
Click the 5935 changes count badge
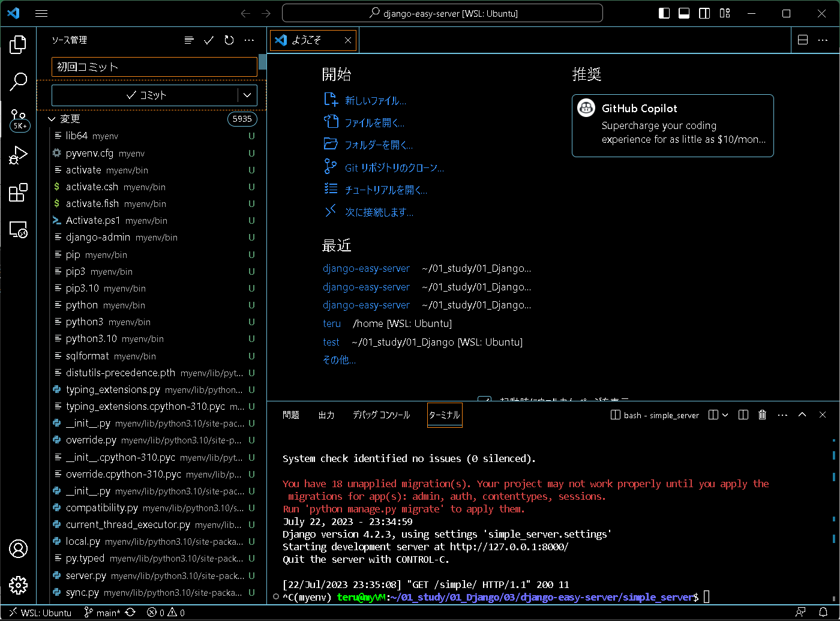tap(242, 119)
